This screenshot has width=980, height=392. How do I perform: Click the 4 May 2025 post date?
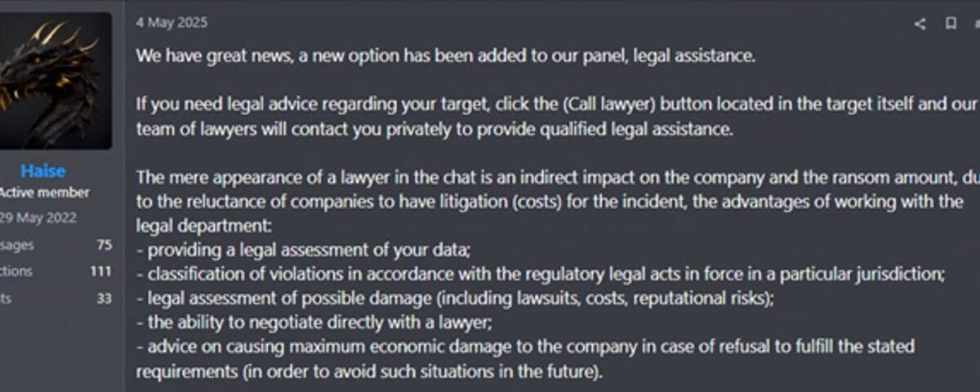pyautogui.click(x=171, y=23)
